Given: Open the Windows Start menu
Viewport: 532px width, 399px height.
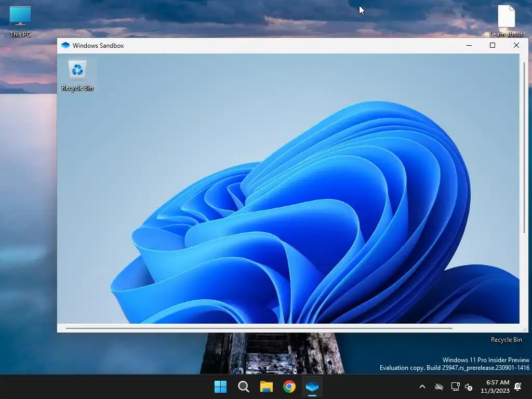Looking at the screenshot, I should (220, 387).
